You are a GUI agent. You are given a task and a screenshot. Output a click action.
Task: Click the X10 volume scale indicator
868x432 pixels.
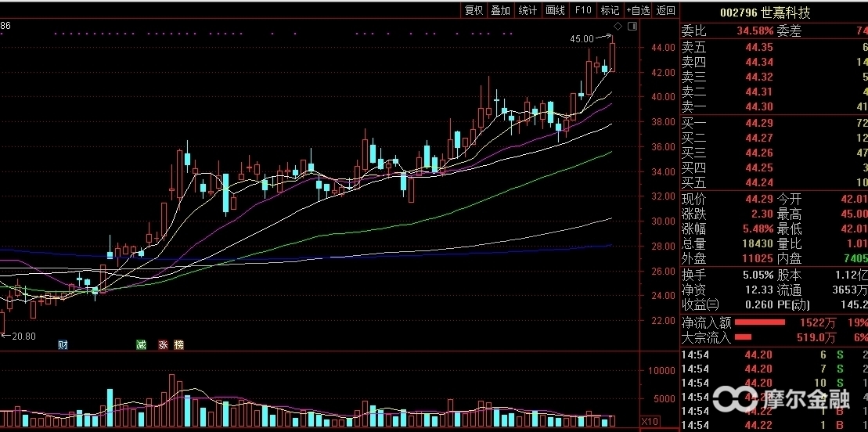(650, 422)
